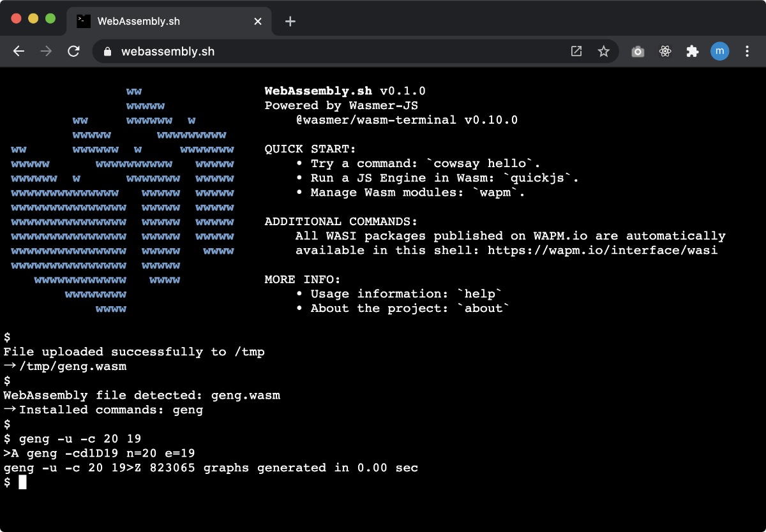766x532 pixels.
Task: Click the green fullscreen window button
Action: pyautogui.click(x=50, y=18)
